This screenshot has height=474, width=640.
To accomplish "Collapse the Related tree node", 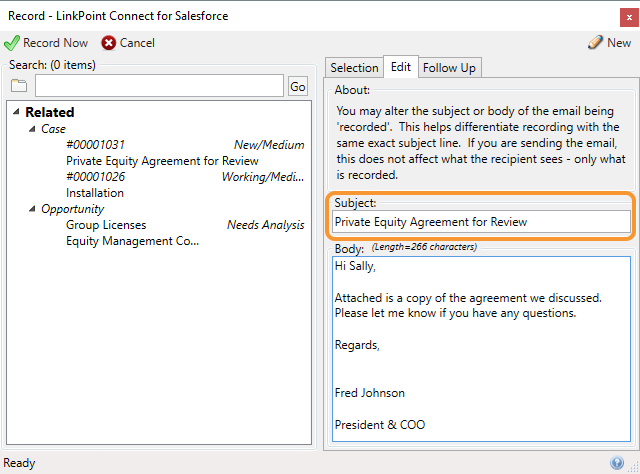I will point(16,111).
